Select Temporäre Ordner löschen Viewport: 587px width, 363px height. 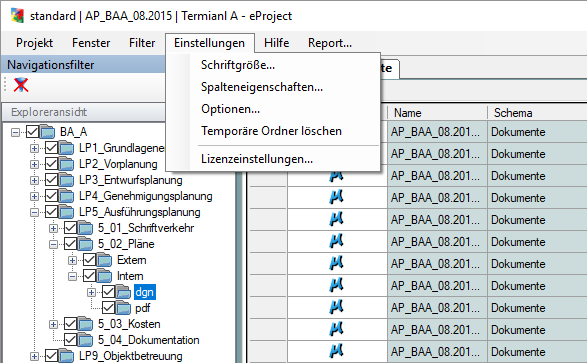[273, 131]
